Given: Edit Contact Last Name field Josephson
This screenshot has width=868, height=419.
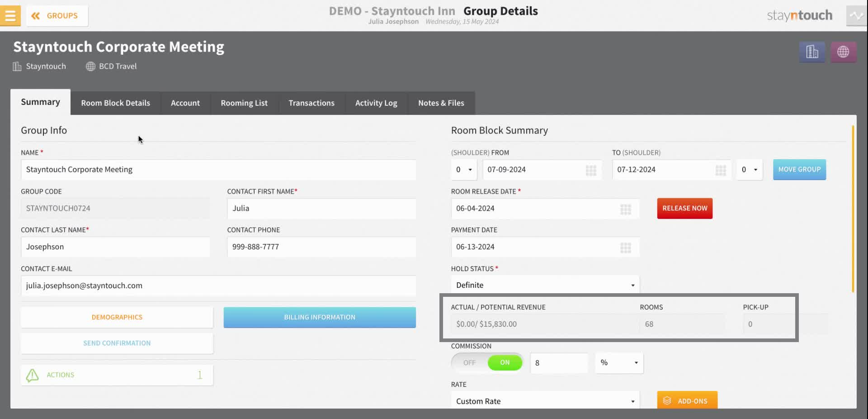Looking at the screenshot, I should [x=115, y=247].
